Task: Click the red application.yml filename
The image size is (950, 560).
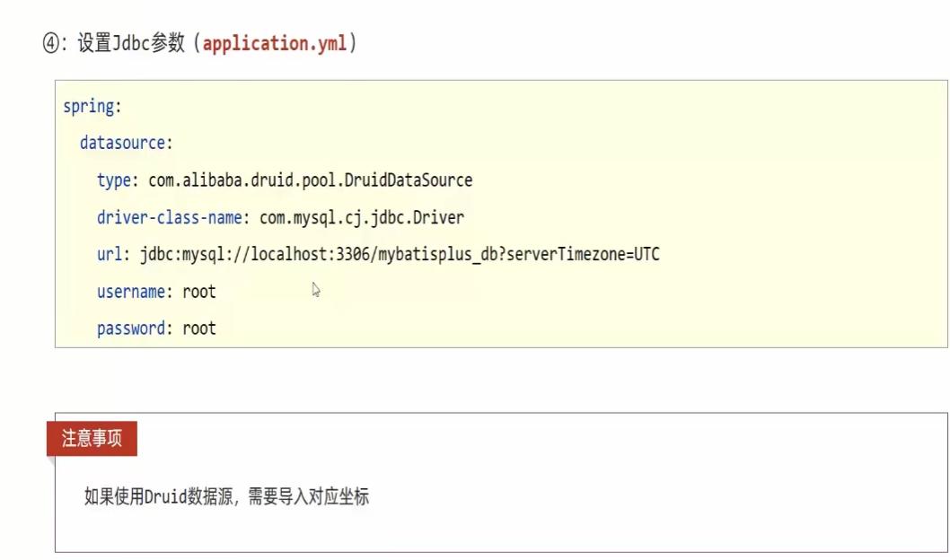Action: [x=275, y=44]
